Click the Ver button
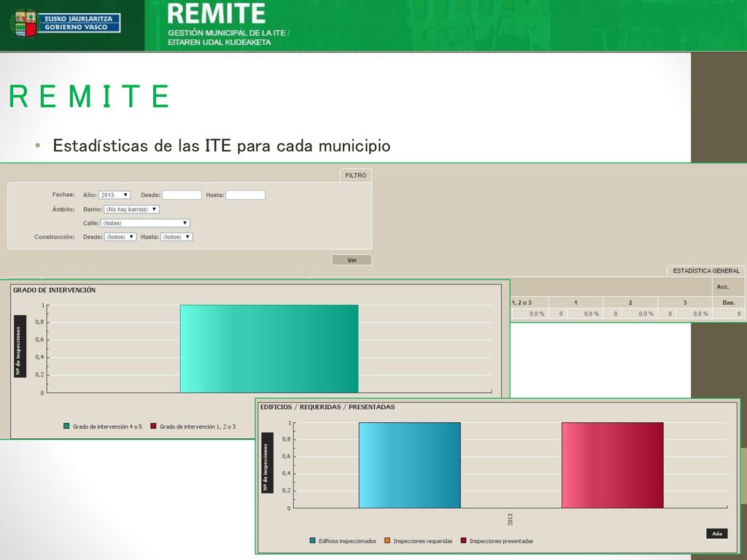This screenshot has height=560, width=747. click(x=352, y=260)
